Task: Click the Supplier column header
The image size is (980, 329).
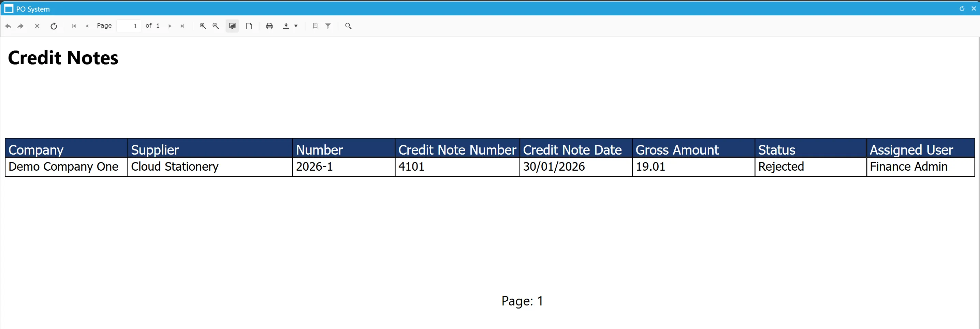Action: (x=210, y=148)
